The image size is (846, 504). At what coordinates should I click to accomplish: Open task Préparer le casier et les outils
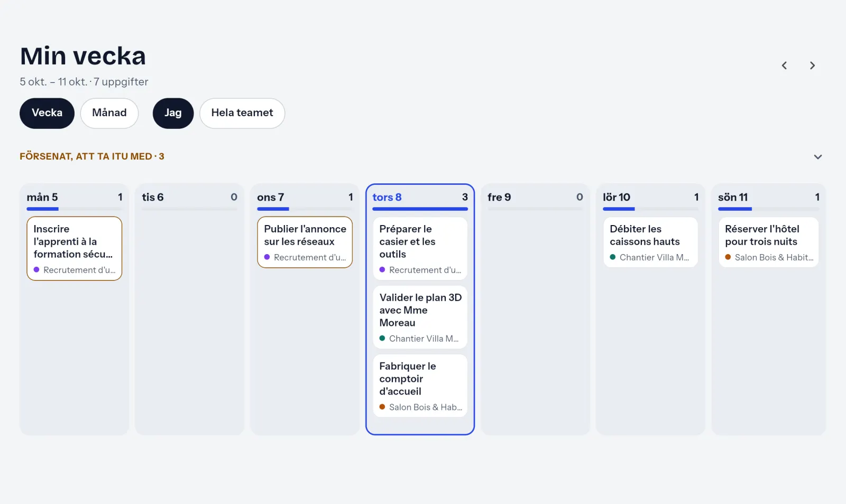(x=420, y=248)
